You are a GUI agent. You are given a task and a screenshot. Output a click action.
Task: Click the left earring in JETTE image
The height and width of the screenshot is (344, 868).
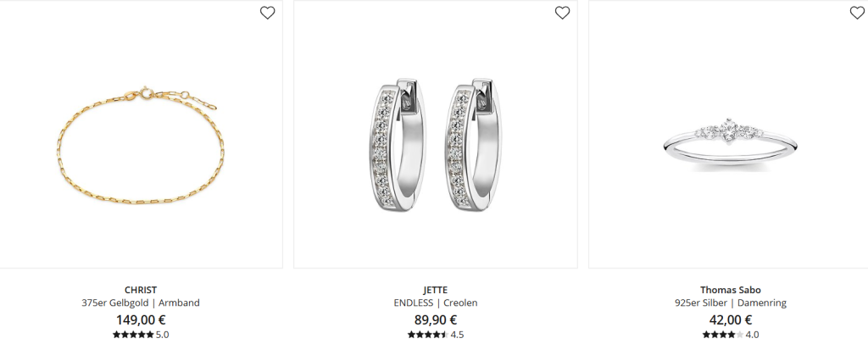tap(398, 145)
